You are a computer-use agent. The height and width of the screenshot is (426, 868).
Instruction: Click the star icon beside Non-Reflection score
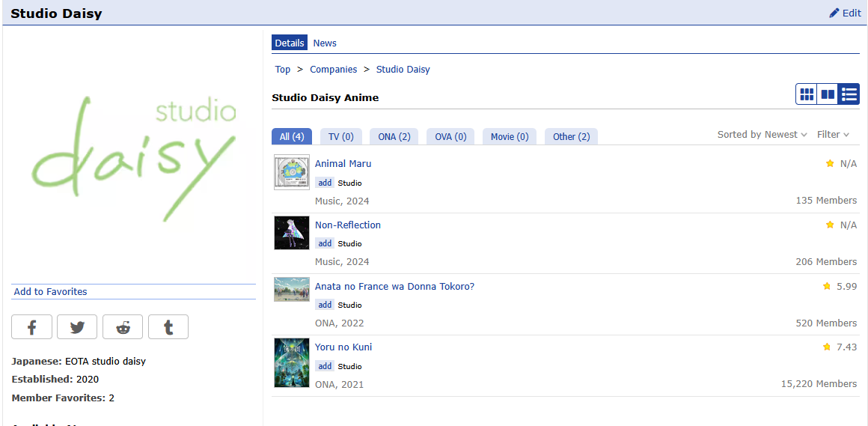830,225
